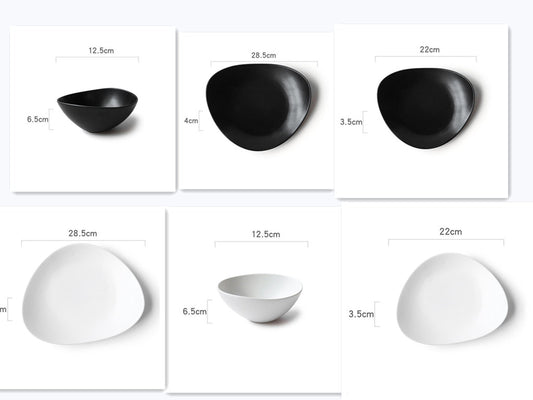Click the 6.5cm label beside white bowl

(194, 311)
